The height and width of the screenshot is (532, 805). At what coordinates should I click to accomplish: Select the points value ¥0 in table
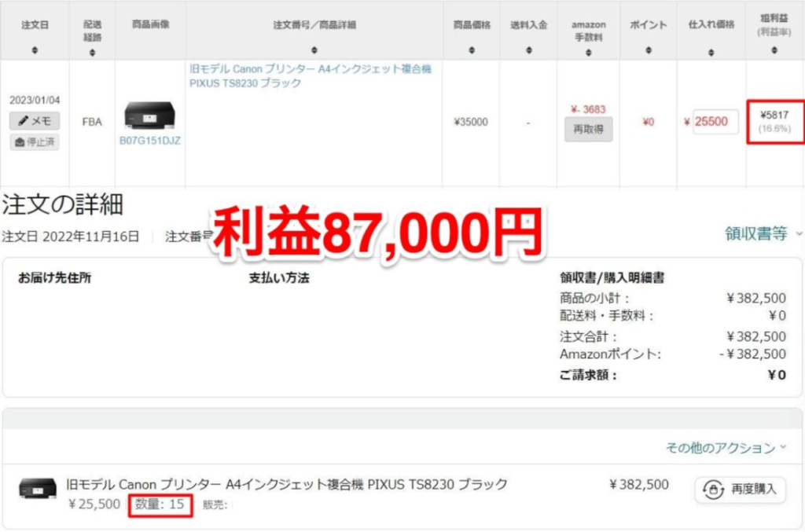pos(649,122)
